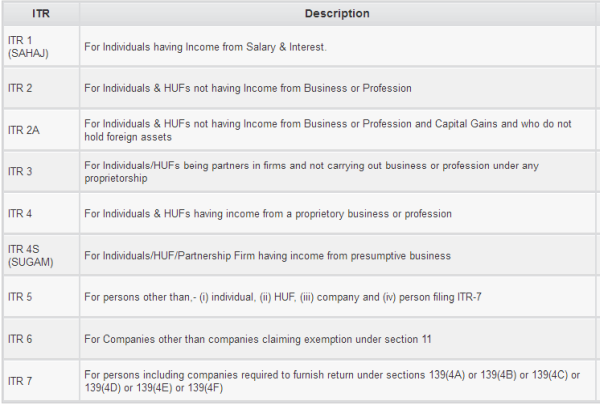Click the ITR 2 row label
Viewport: 600px width, 405px height.
point(20,88)
